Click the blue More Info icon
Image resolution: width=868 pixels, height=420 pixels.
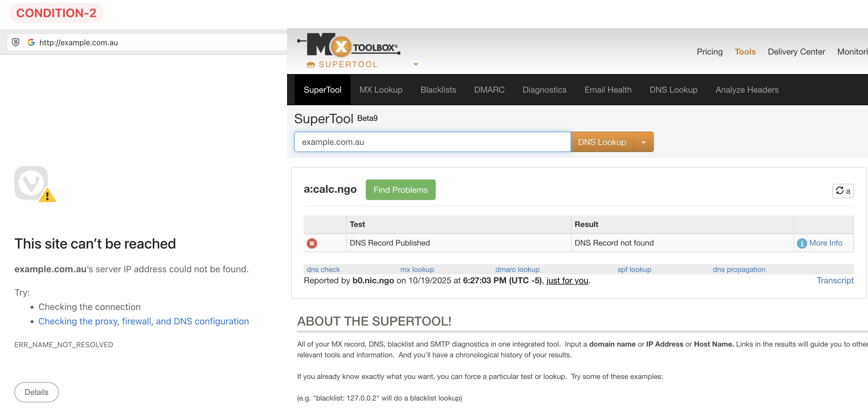[801, 243]
